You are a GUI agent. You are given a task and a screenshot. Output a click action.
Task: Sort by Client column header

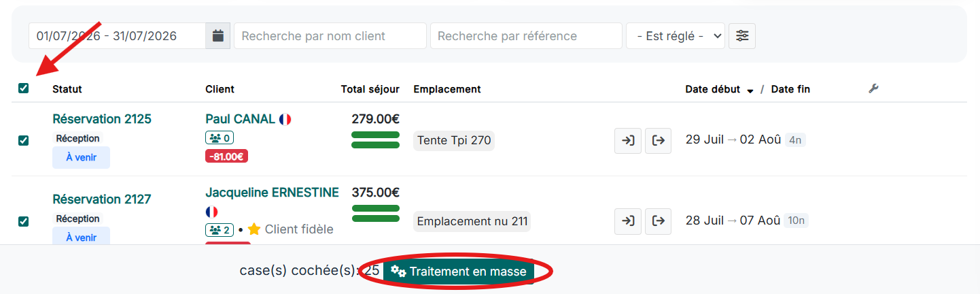(220, 89)
